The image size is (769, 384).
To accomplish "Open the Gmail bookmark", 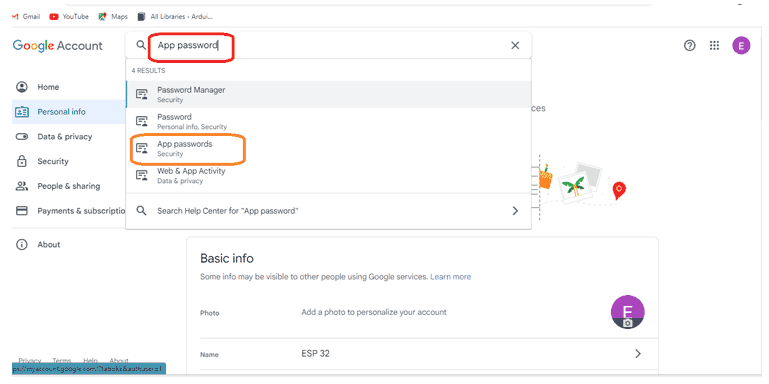I will (x=26, y=17).
